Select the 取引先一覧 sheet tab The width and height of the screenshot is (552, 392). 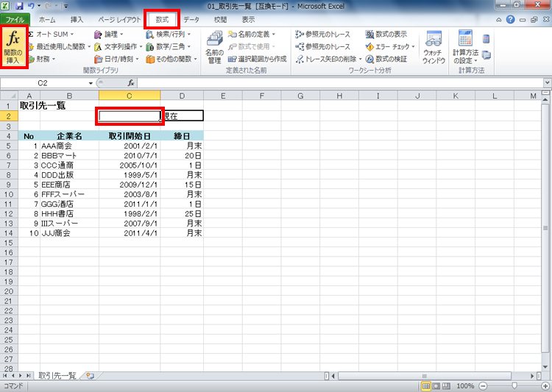click(x=57, y=376)
